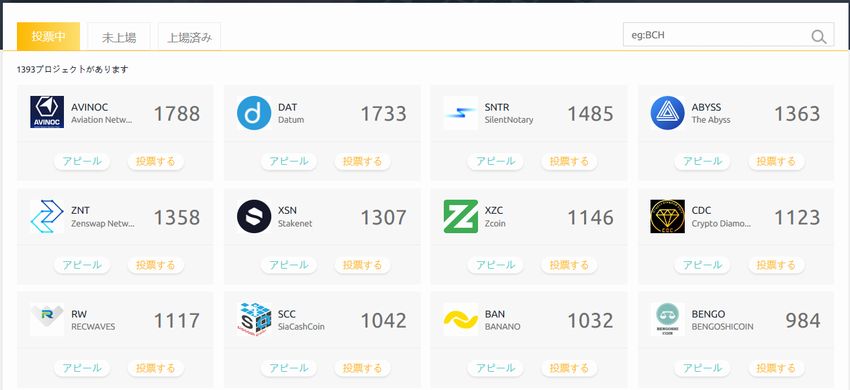Select the SiaCashCoin cube logo
The width and height of the screenshot is (850, 390).
254,319
